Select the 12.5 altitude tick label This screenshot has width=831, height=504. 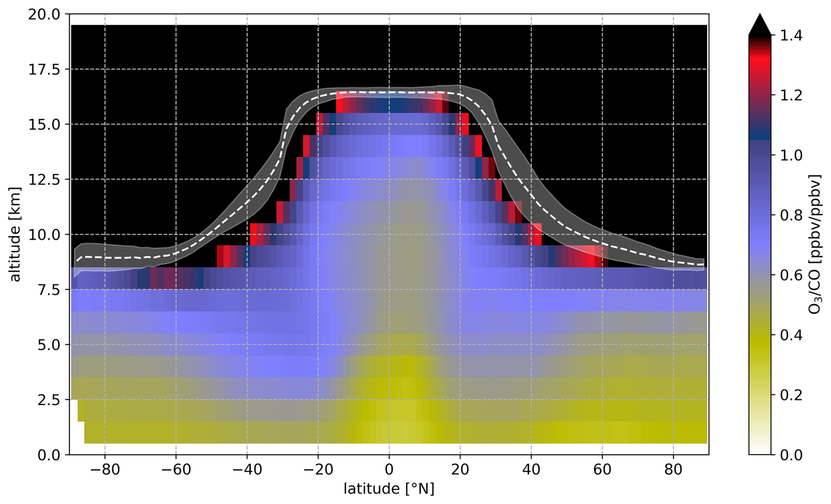pyautogui.click(x=44, y=180)
